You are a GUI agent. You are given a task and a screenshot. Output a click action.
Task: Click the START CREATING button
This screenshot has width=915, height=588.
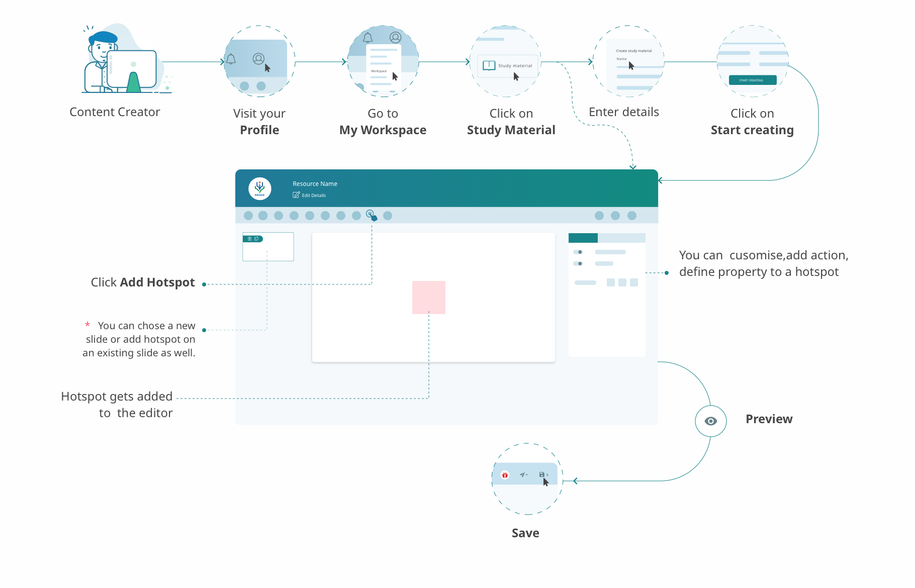pos(752,80)
